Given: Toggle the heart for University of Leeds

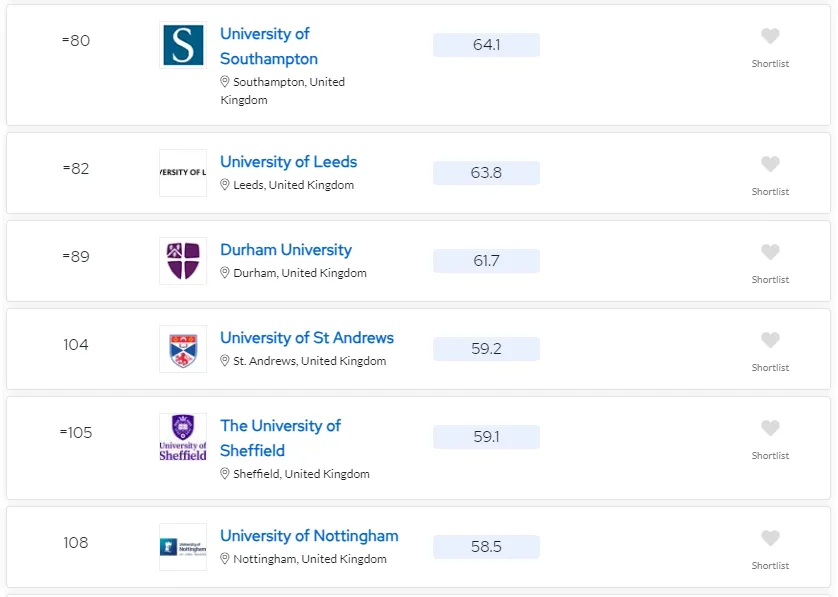Looking at the screenshot, I should click(x=770, y=165).
